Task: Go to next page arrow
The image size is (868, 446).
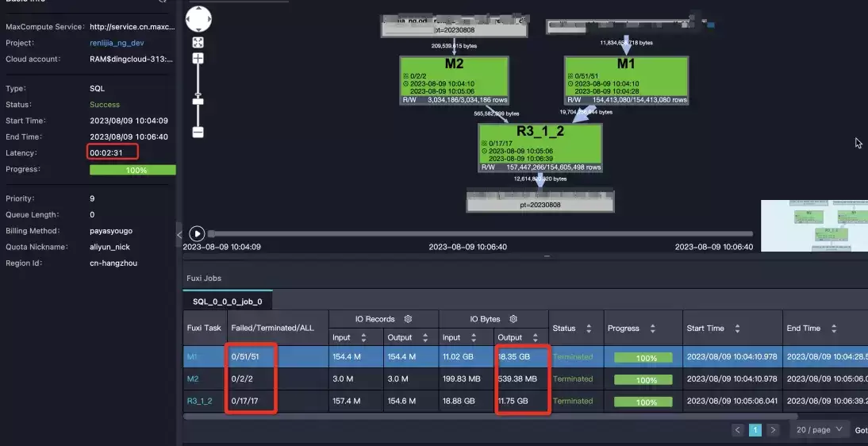Action: [773, 430]
